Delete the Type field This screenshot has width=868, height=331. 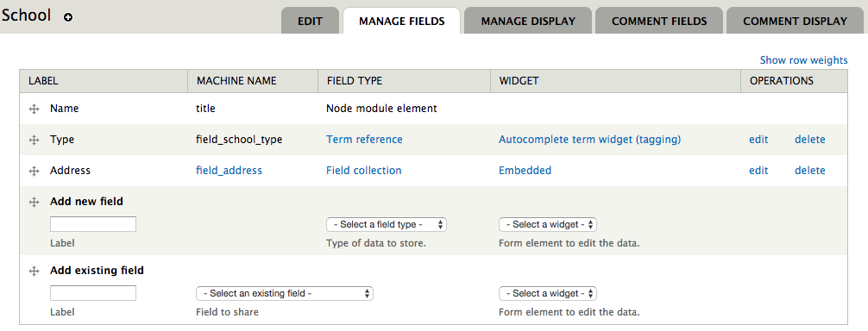tap(810, 140)
